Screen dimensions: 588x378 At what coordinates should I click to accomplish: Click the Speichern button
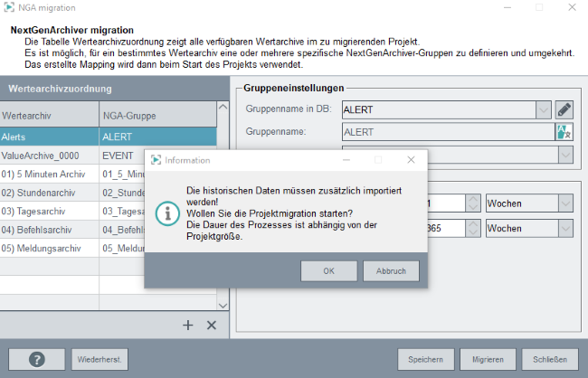pyautogui.click(x=426, y=359)
